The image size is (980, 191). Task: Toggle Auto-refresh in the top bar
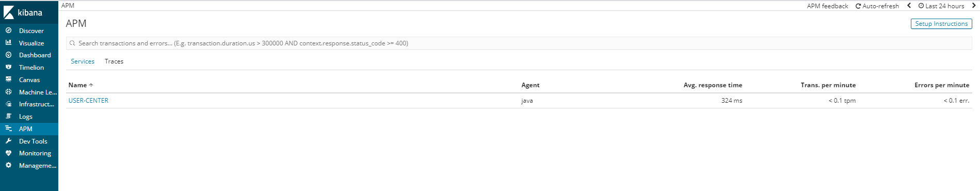(x=877, y=6)
